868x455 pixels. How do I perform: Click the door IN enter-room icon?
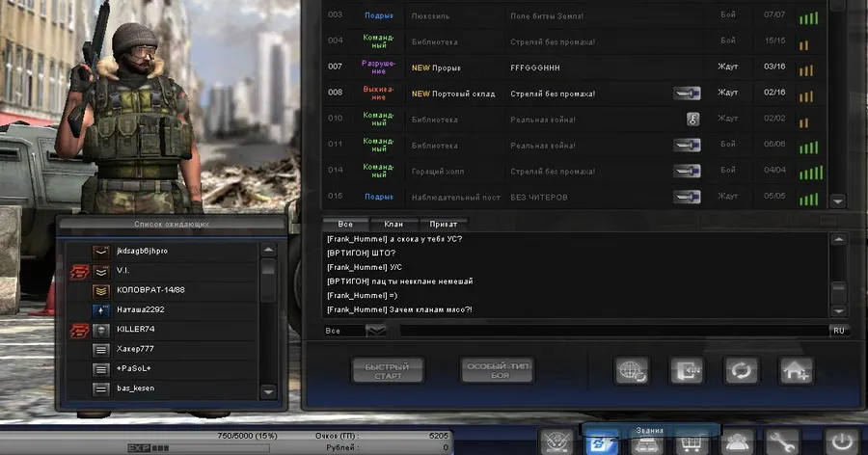click(x=687, y=371)
